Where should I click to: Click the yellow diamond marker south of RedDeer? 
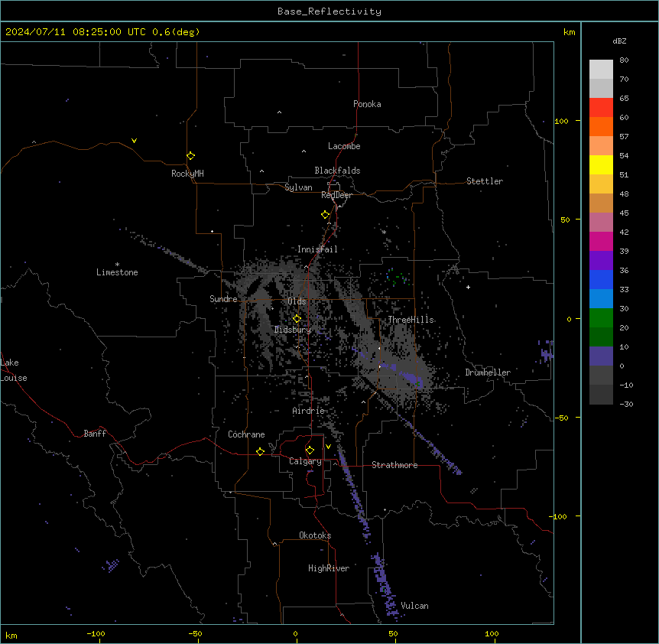point(325,215)
